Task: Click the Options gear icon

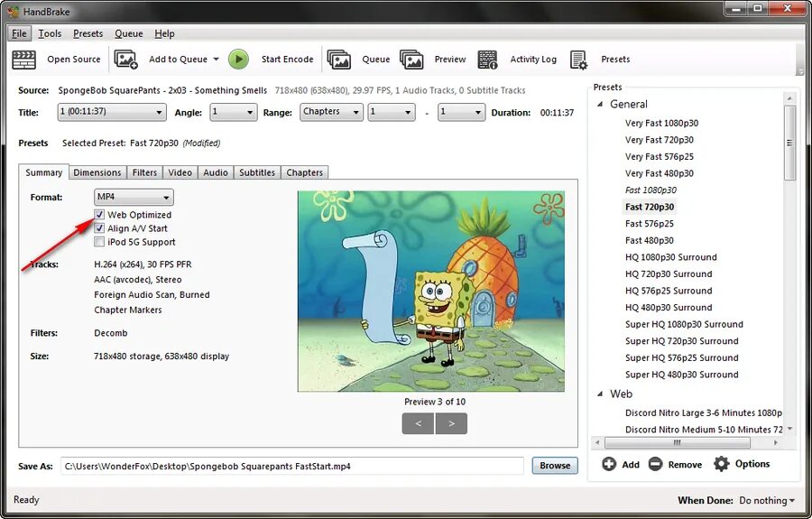Action: click(x=722, y=464)
